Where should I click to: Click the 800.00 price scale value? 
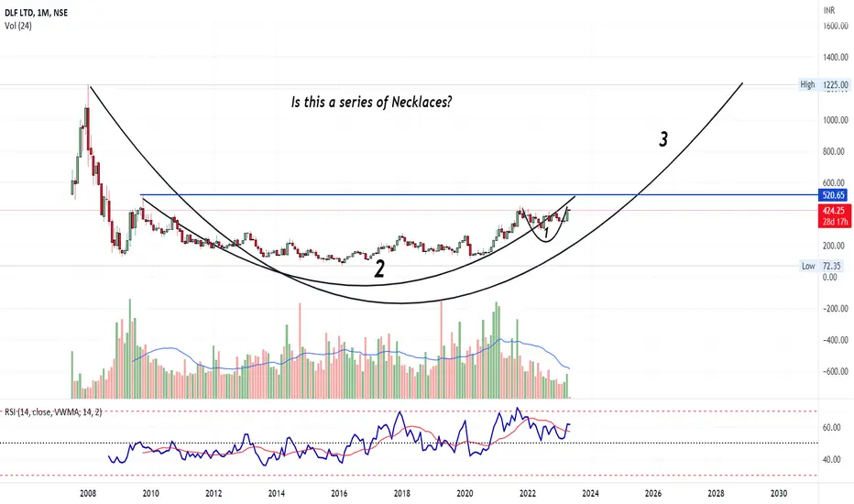click(836, 151)
